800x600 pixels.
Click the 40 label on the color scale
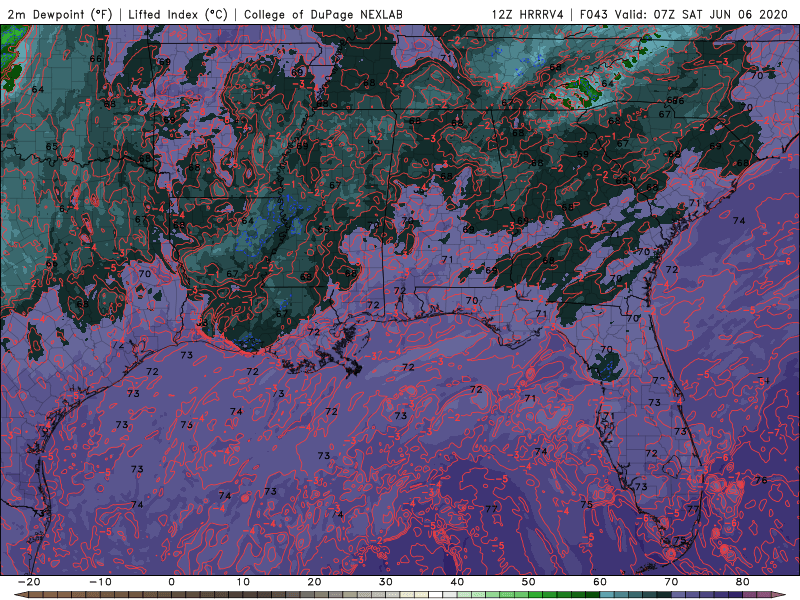457,582
